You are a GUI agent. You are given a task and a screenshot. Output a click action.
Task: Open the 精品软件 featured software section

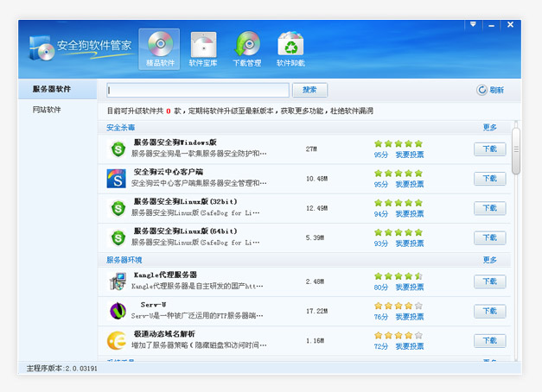(159, 48)
